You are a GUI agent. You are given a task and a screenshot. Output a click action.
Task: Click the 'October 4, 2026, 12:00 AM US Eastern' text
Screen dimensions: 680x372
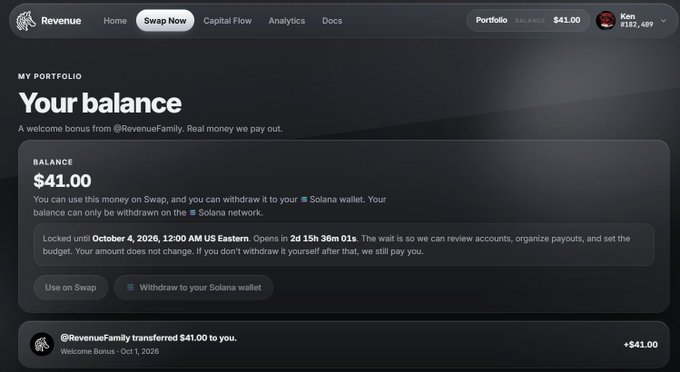point(170,238)
